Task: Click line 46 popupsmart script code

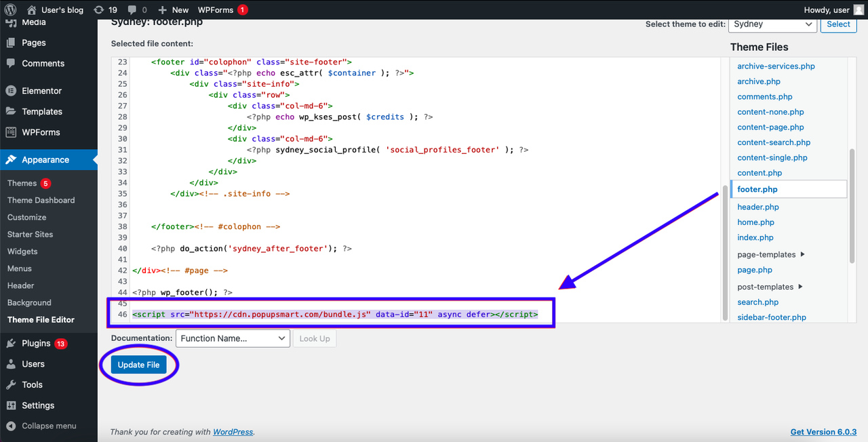Action: 335,315
